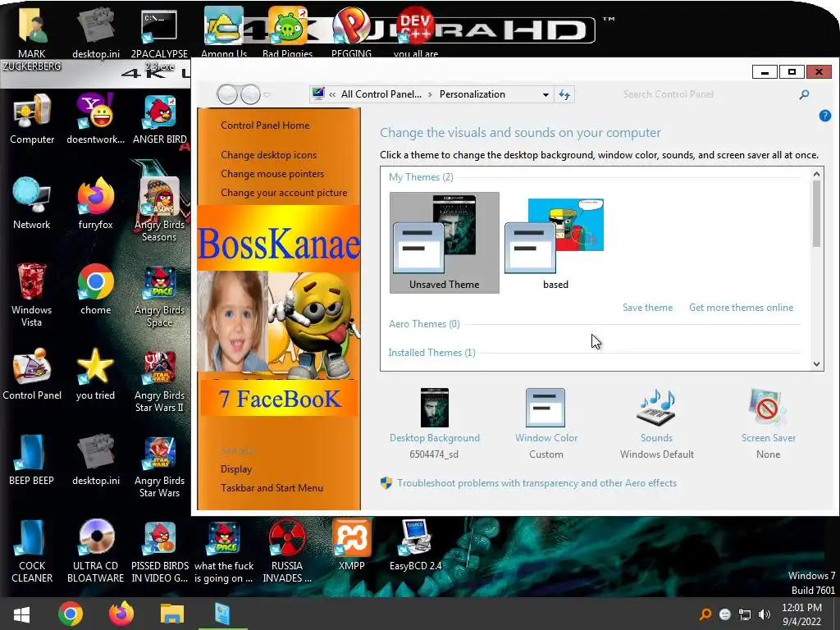Click the themes list scroll down arrow

point(816,363)
